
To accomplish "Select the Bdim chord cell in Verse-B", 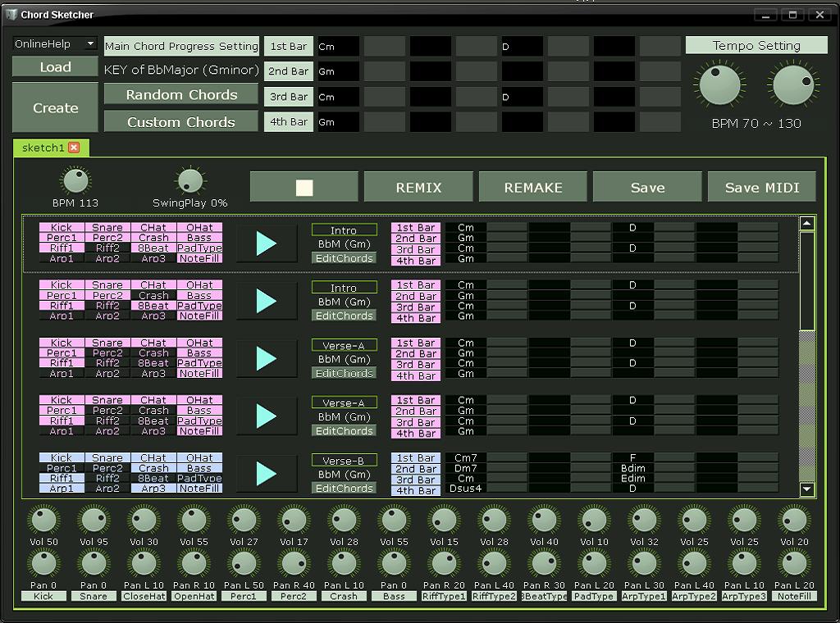I will point(632,468).
